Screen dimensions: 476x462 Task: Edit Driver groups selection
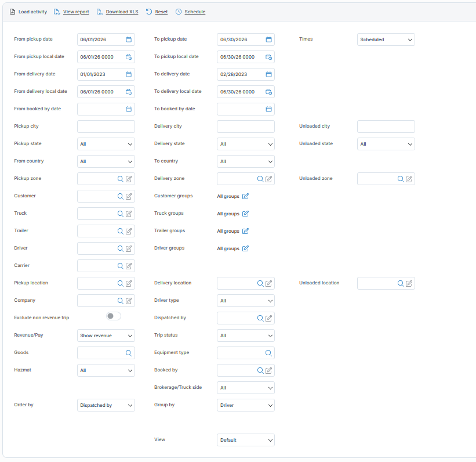click(245, 248)
